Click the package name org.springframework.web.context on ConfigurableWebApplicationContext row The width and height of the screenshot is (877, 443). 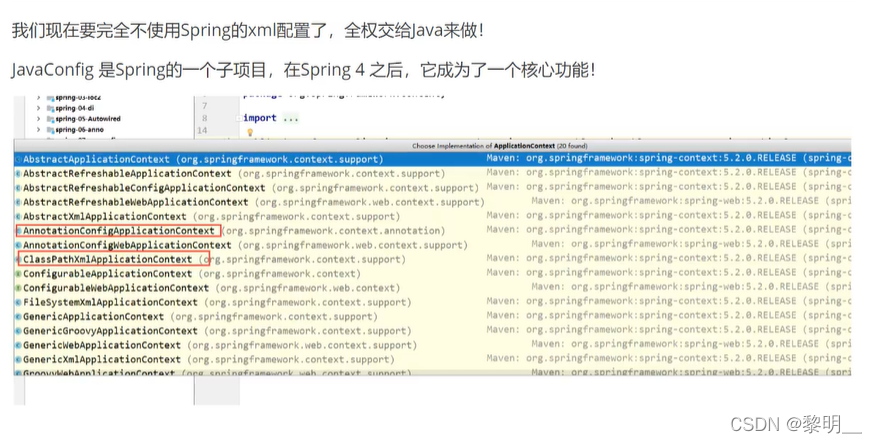point(308,288)
